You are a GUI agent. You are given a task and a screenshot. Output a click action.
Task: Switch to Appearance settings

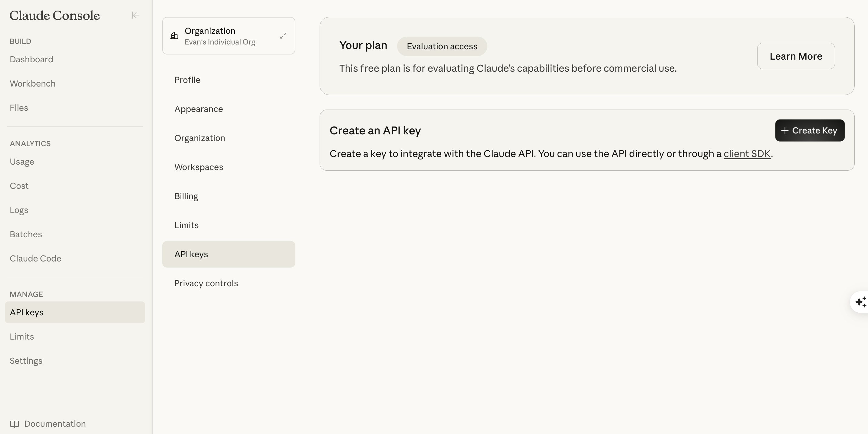199,109
